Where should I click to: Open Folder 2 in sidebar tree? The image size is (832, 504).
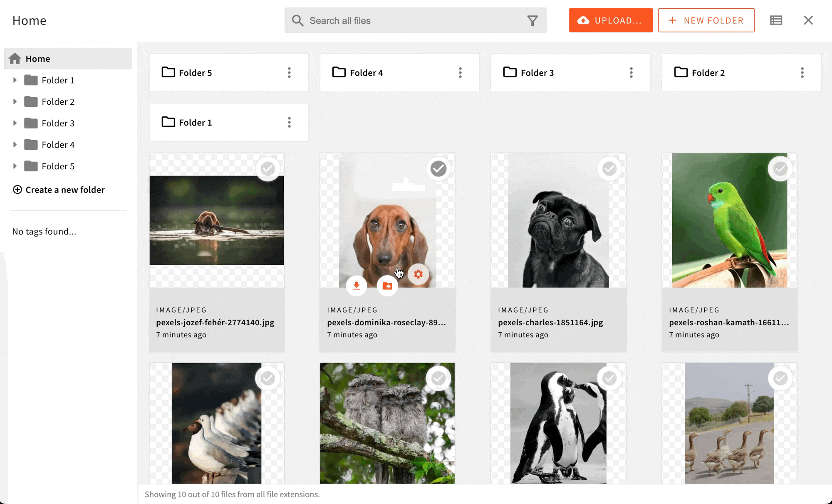[58, 102]
